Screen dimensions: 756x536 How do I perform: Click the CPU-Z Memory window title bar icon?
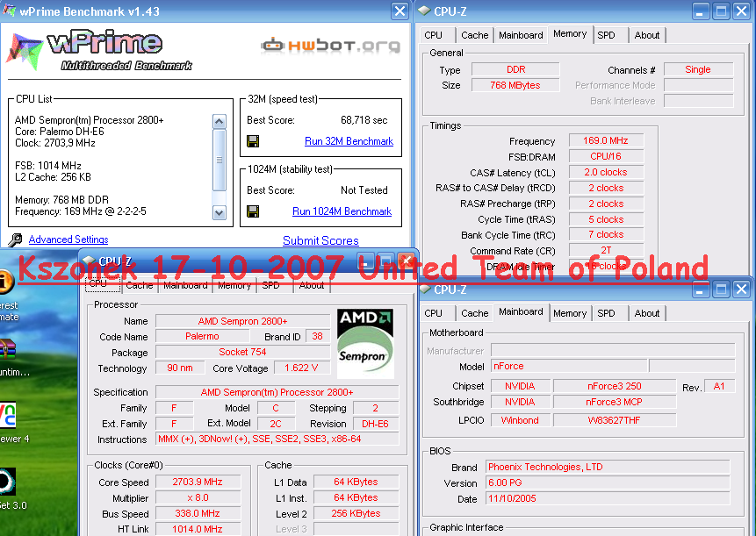(424, 11)
